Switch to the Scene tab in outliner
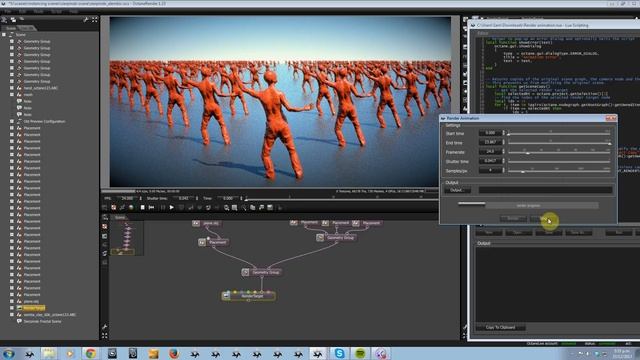This screenshot has height=360, width=640. coord(11,28)
